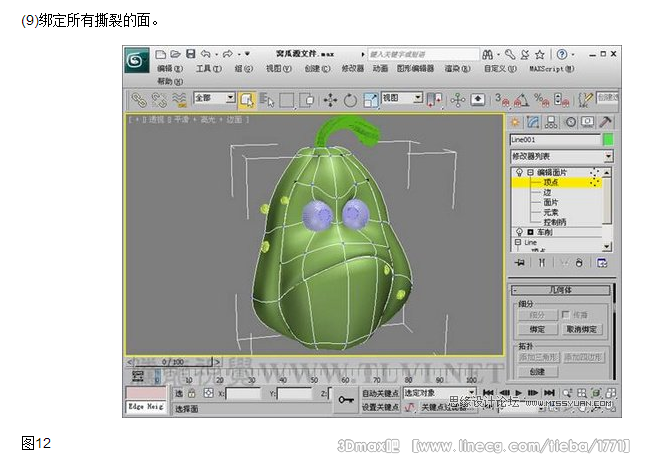The image size is (659, 463).
Task: Open the 编辑(E) menu
Action: [170, 68]
